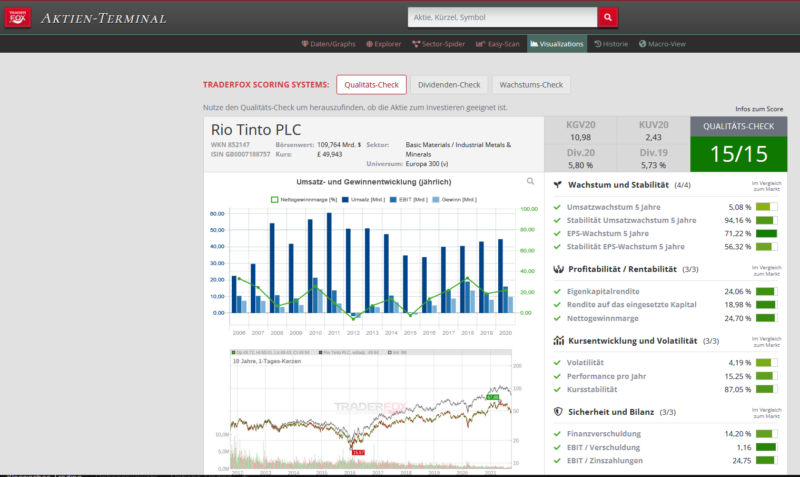Focus the Aktie, Kürzel, Symbol search field
The image size is (800, 477).
tap(503, 18)
